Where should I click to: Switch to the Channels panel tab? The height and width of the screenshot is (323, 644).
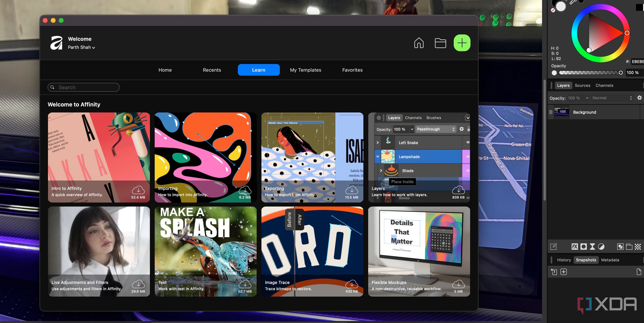pyautogui.click(x=604, y=85)
